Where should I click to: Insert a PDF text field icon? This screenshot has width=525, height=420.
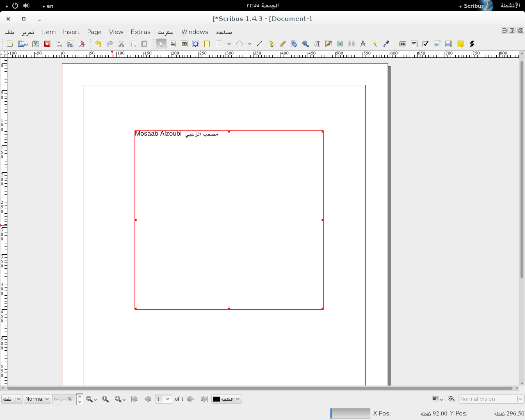click(x=414, y=44)
